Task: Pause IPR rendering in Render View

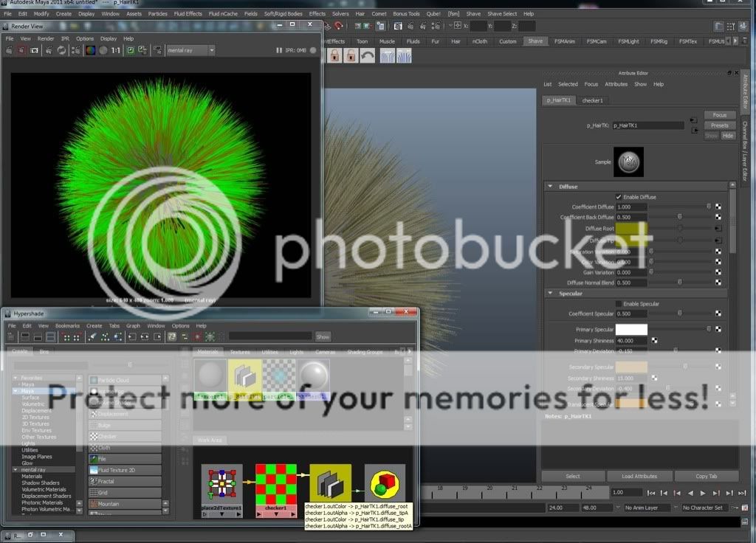Action: 313,50
